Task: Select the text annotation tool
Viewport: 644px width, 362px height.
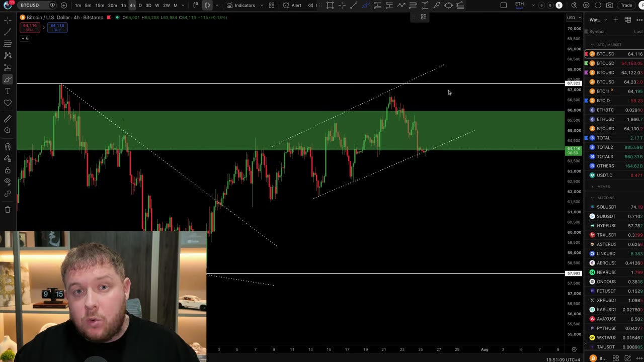Action: tap(8, 91)
